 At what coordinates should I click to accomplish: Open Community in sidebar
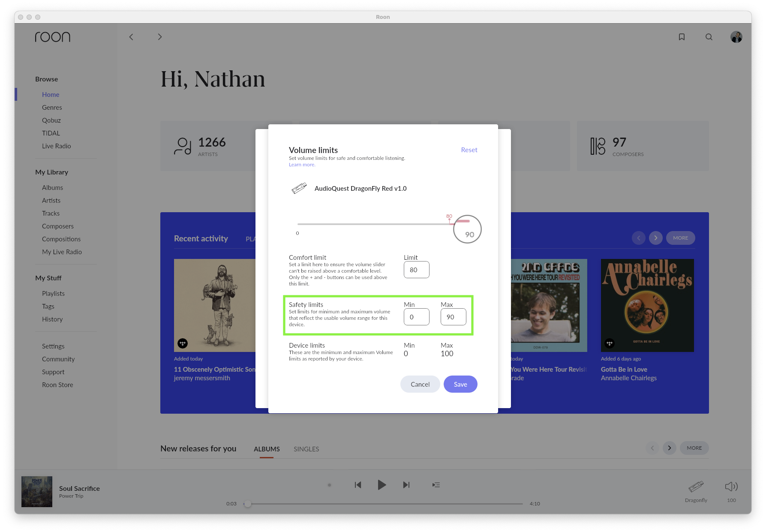pyautogui.click(x=58, y=359)
